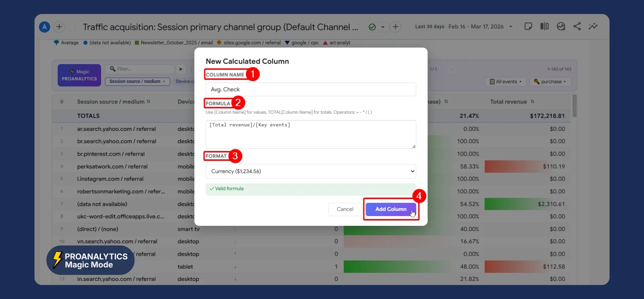644x299 pixels.
Task: Click the blue 'A' account avatar
Action: point(45,27)
